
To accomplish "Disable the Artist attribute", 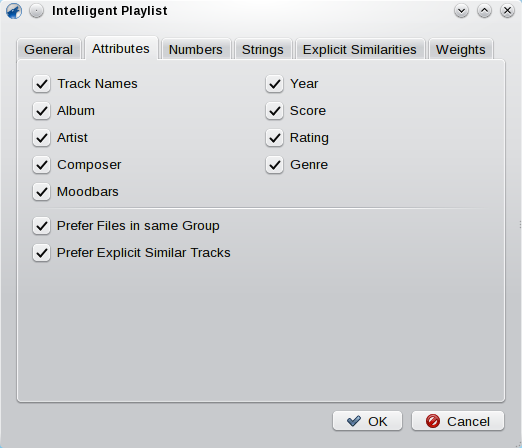I will pyautogui.click(x=41, y=138).
